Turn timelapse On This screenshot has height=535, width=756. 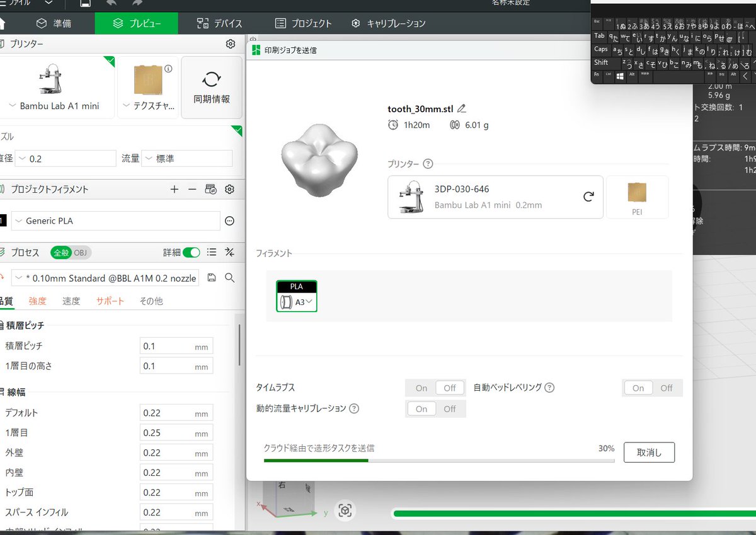[x=421, y=388]
